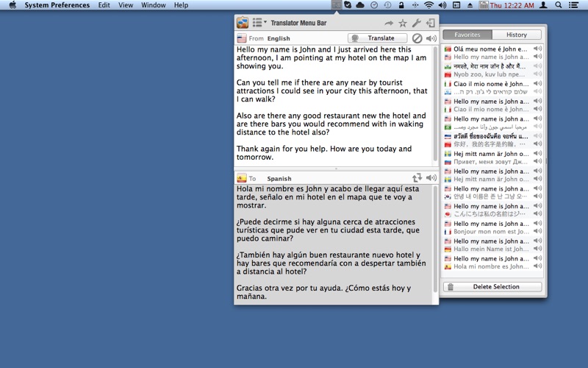Click the Time Machine clock icon
This screenshot has width=588, height=368.
tap(387, 5)
